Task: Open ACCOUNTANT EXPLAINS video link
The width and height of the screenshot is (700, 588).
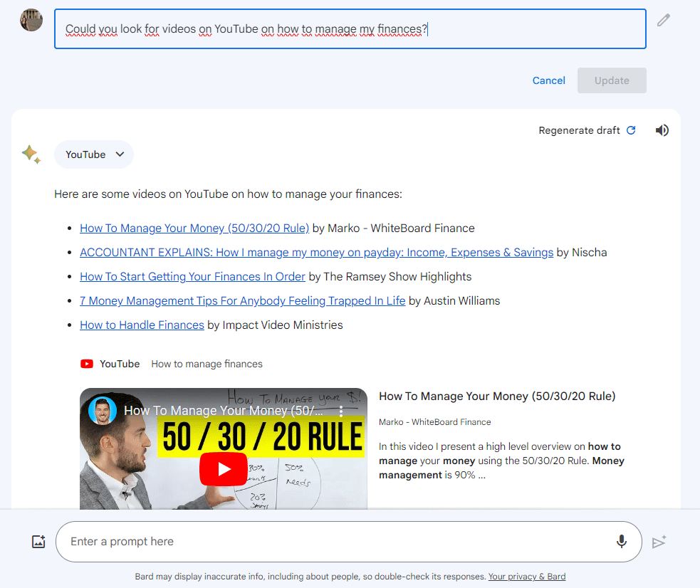Action: [x=316, y=253]
